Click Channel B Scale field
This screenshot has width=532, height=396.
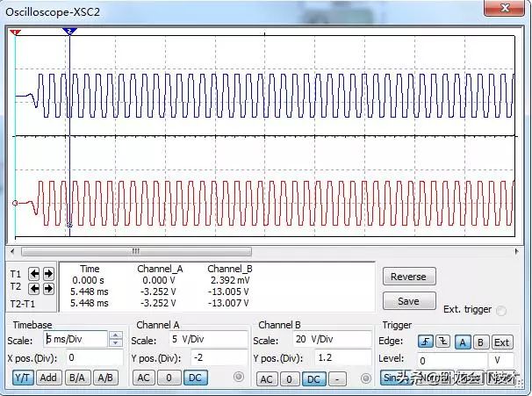332,339
